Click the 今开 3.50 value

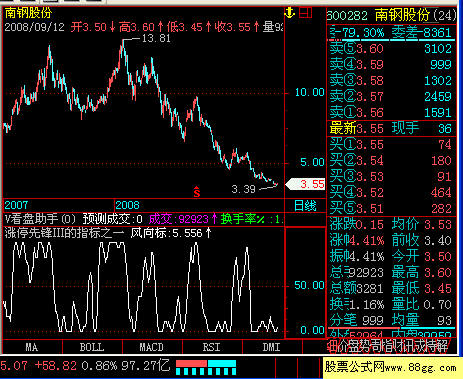[422, 256]
